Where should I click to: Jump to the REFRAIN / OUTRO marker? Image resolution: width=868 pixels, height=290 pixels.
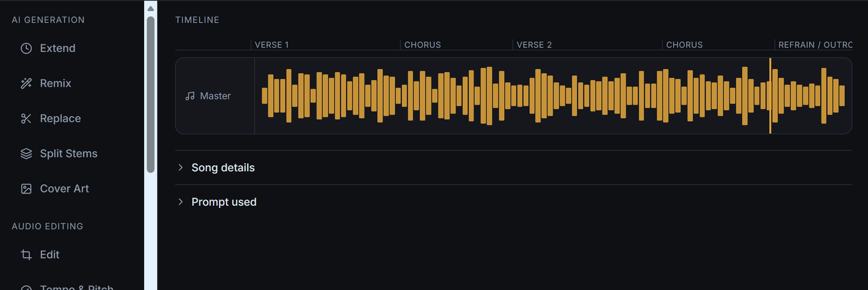pos(815,45)
